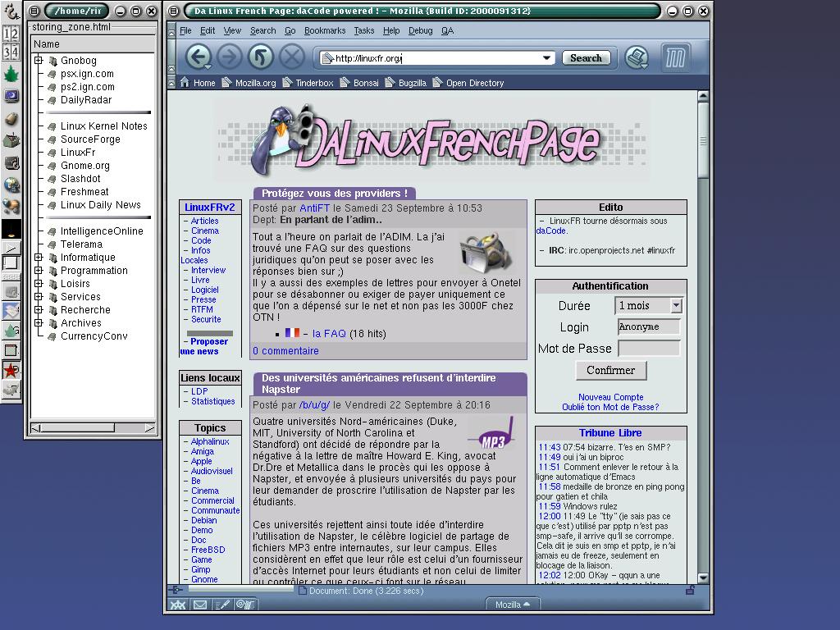Click the Forward navigation arrow button

point(229,57)
